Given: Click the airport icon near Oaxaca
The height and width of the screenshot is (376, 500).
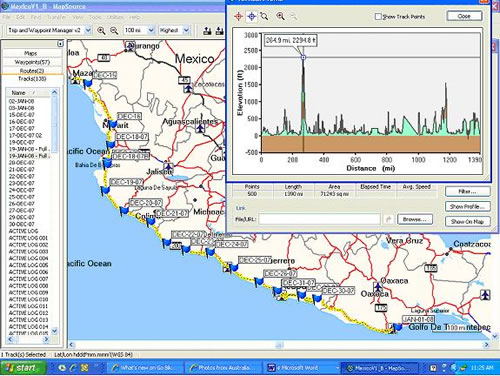Looking at the screenshot, I should point(377,287).
